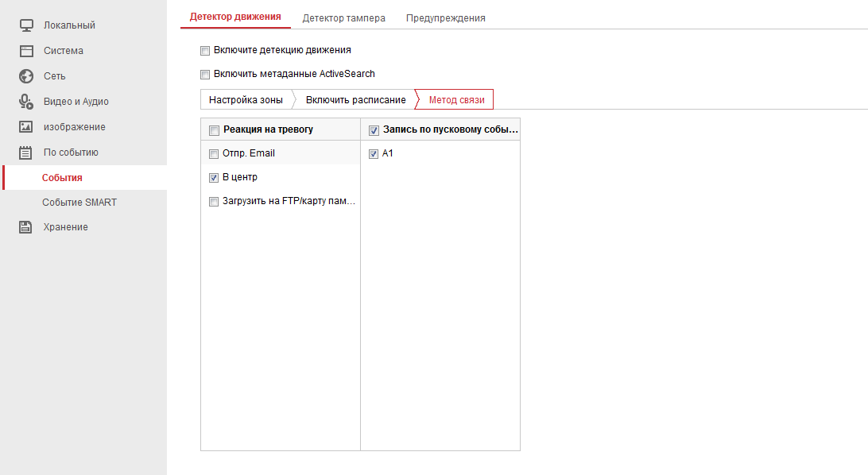868x475 pixels.
Task: Enable Включить метаданные ActiveSearch
Action: 205,73
